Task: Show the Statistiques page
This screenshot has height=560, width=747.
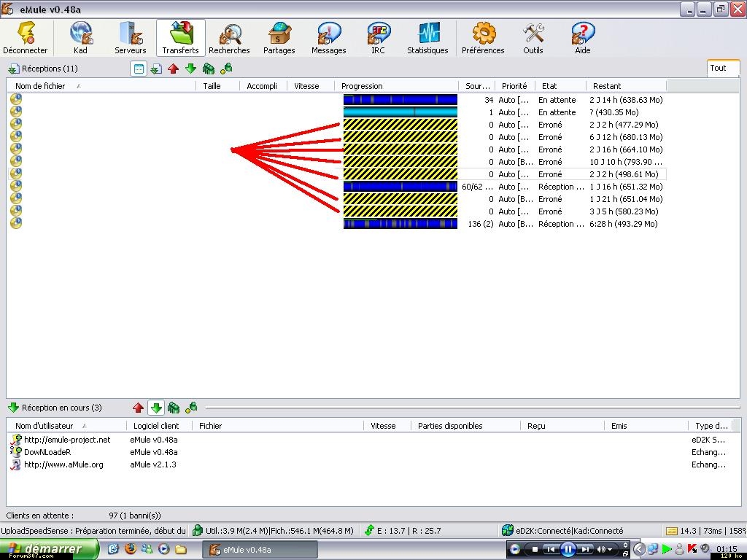Action: pos(427,38)
